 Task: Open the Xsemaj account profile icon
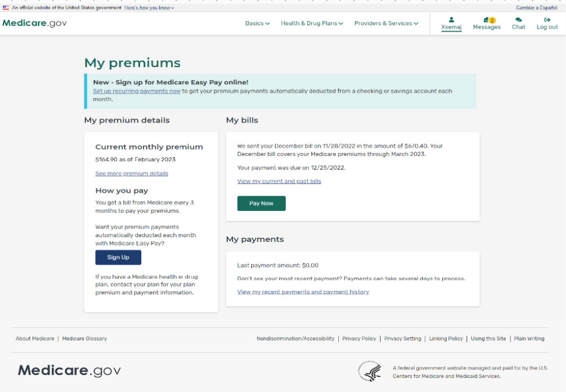click(x=451, y=20)
